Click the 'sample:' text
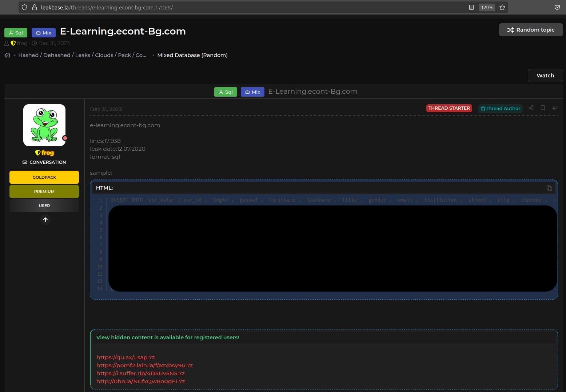This screenshot has height=392, width=566. click(x=101, y=173)
